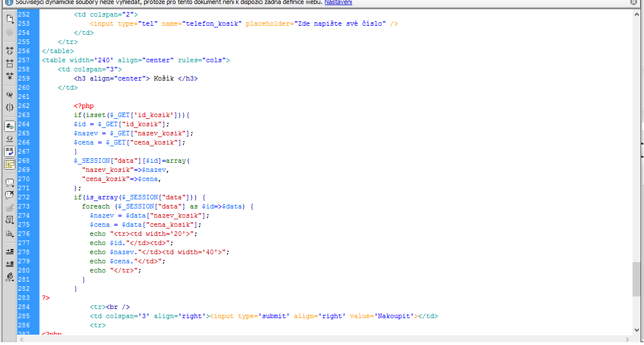This screenshot has width=644, height=345.
Task: Toggle line numbers display button
Action: coord(9,126)
